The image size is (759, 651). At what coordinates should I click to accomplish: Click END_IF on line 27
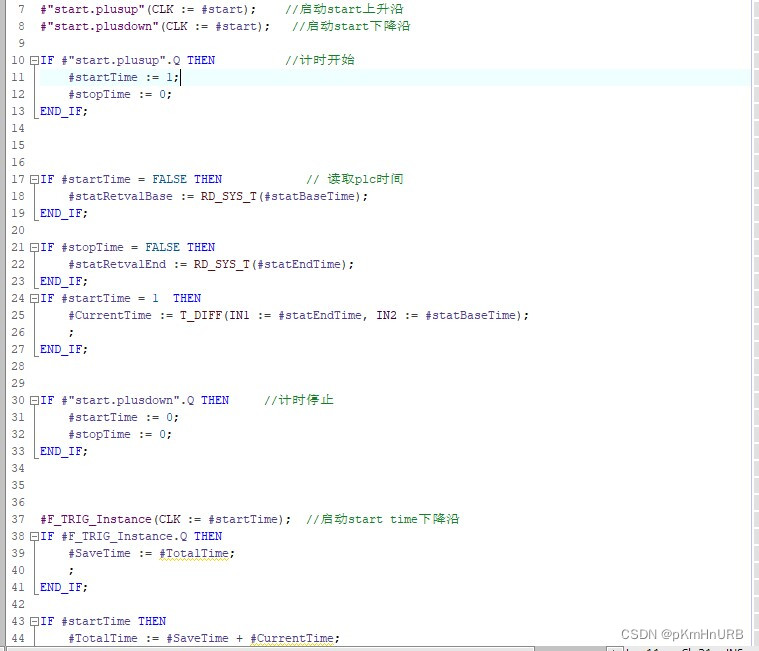pyautogui.click(x=63, y=349)
